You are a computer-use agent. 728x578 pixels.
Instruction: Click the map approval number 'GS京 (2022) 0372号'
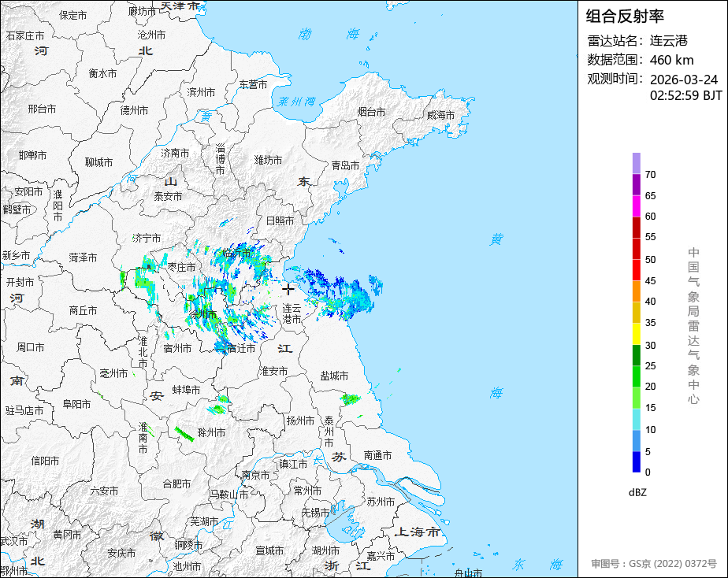(x=672, y=564)
